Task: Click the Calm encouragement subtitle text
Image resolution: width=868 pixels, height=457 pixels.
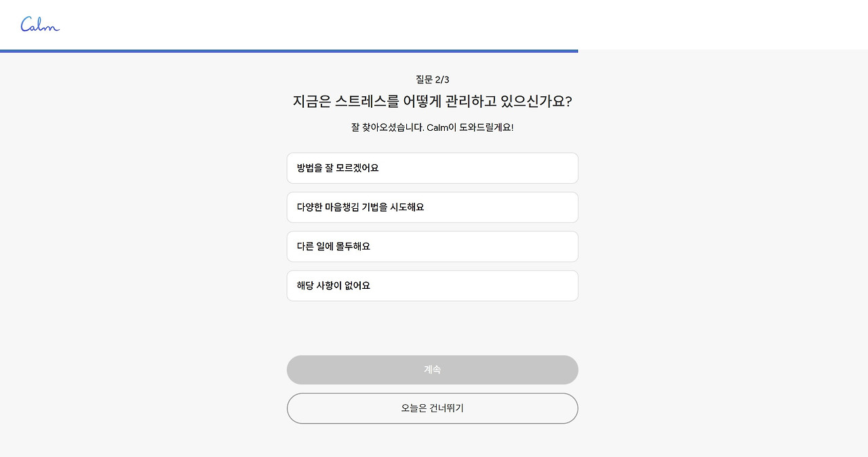Action: (432, 127)
